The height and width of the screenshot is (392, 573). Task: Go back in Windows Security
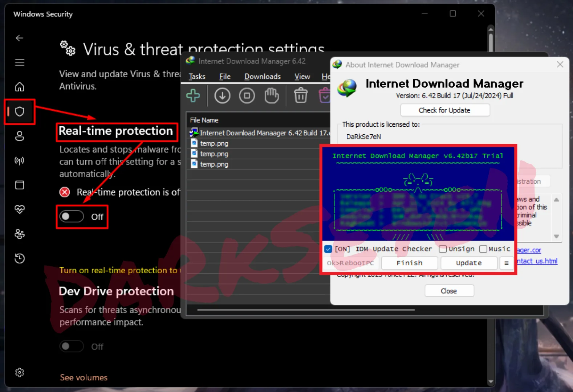coord(20,38)
